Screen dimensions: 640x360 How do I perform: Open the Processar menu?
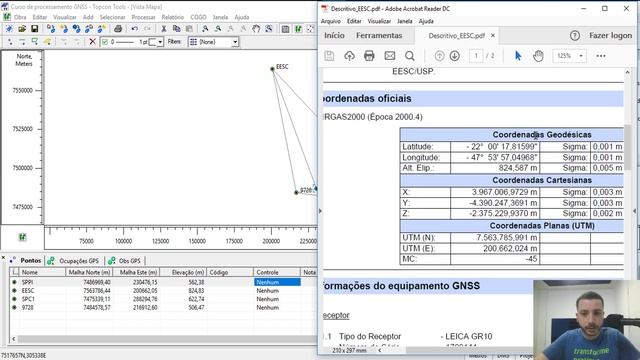tap(143, 17)
